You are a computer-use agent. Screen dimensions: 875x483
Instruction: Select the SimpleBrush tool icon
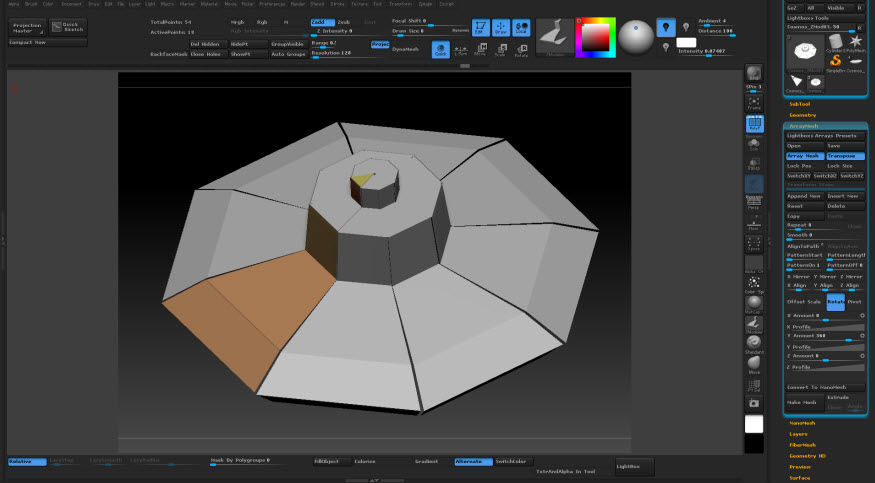835,62
